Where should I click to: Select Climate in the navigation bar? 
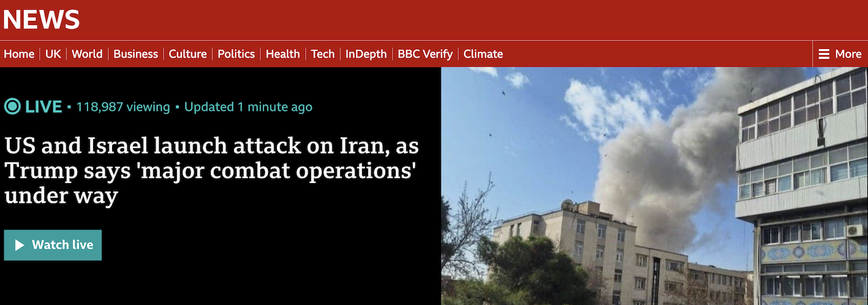coord(483,54)
